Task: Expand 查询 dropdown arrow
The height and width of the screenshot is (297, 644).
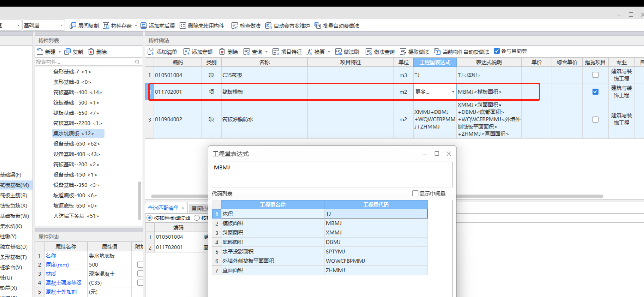Action: (x=266, y=52)
